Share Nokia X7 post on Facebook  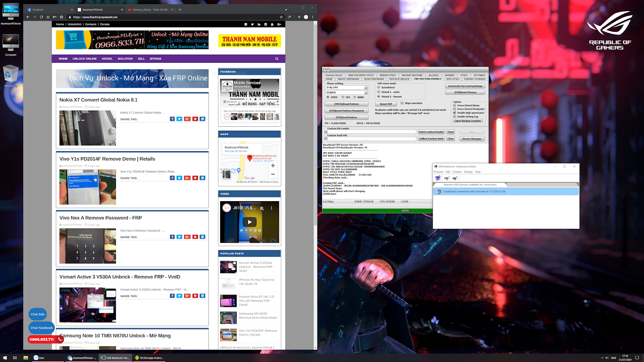172,119
